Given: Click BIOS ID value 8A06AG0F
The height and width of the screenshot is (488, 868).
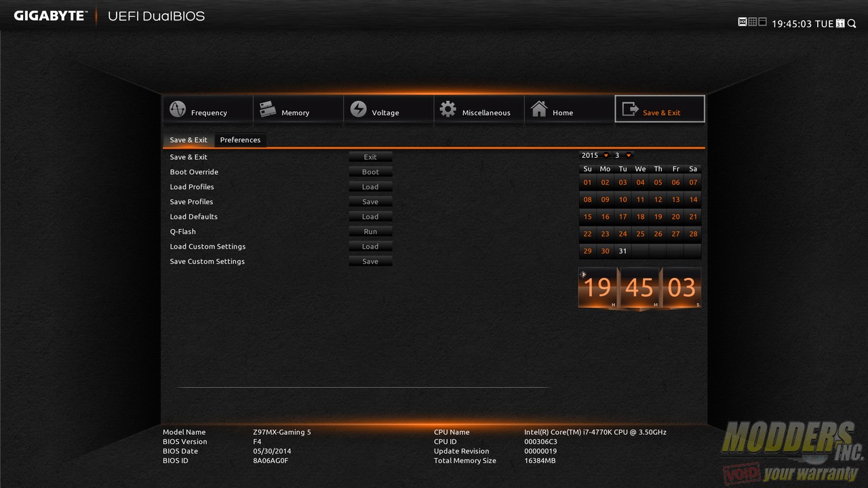Looking at the screenshot, I should (271, 461).
